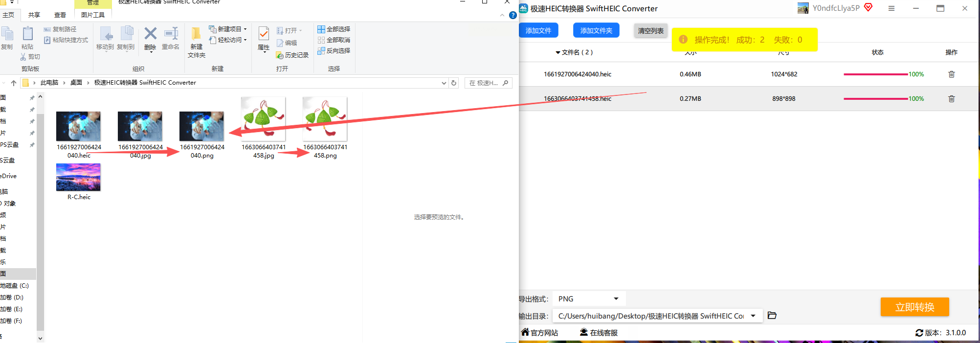Screen dimensions: 980x343
Task: Click the New folder icon
Action: (196, 33)
